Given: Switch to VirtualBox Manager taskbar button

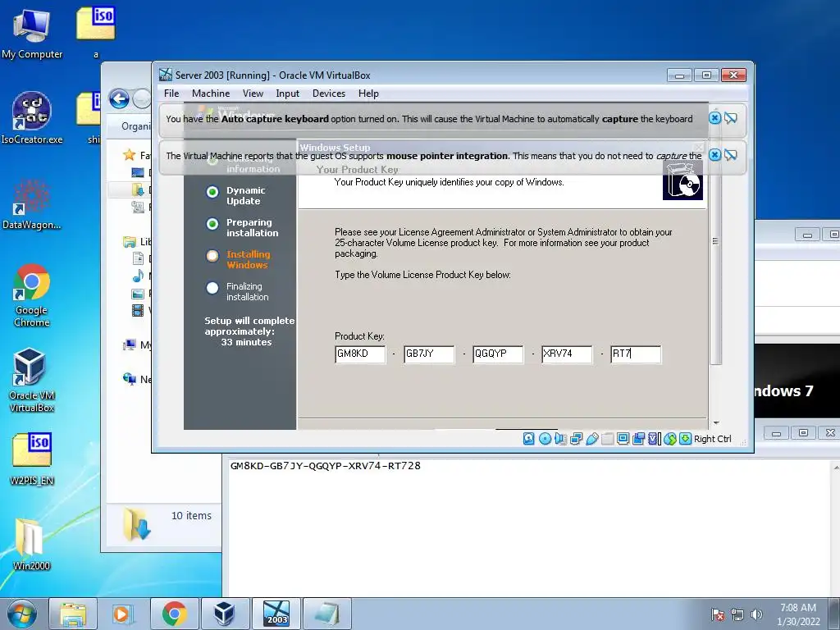Looking at the screenshot, I should (224, 614).
